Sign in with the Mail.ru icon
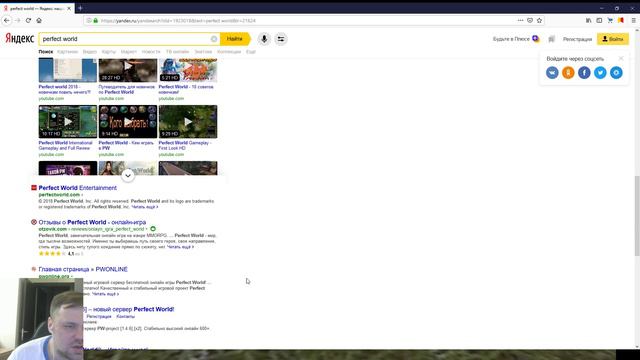This screenshot has height=360, width=640. (x=616, y=73)
